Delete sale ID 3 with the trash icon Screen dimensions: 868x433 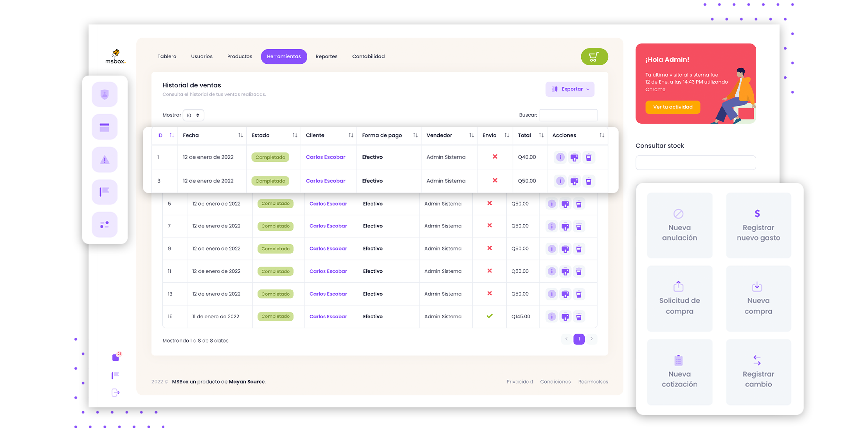(588, 181)
